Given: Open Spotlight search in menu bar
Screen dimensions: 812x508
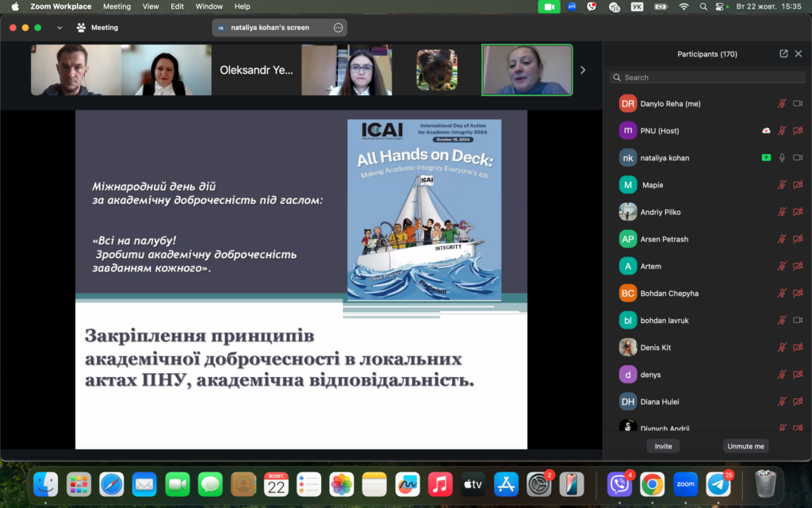Looking at the screenshot, I should 703,6.
